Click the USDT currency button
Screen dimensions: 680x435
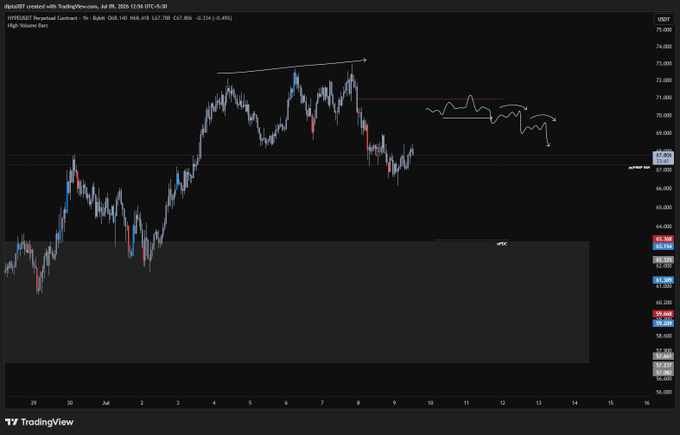tap(664, 19)
